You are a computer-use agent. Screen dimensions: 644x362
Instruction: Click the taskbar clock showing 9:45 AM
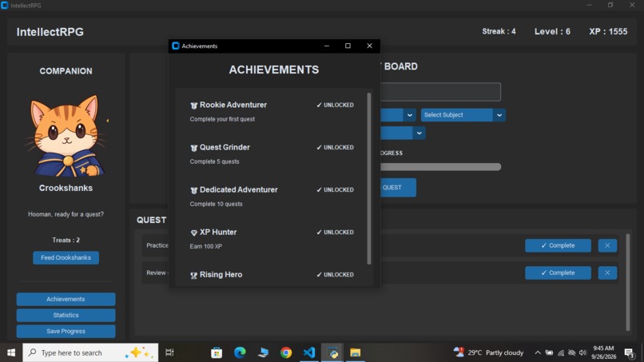click(604, 352)
